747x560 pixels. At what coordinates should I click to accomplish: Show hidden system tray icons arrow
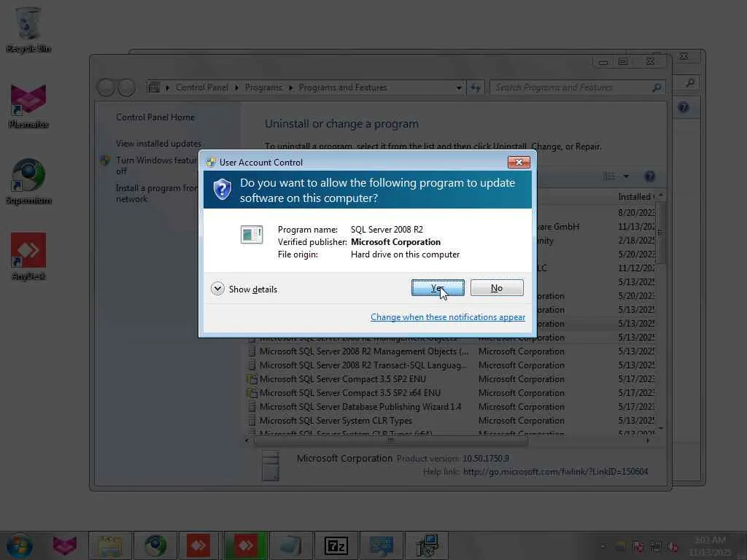coord(603,547)
